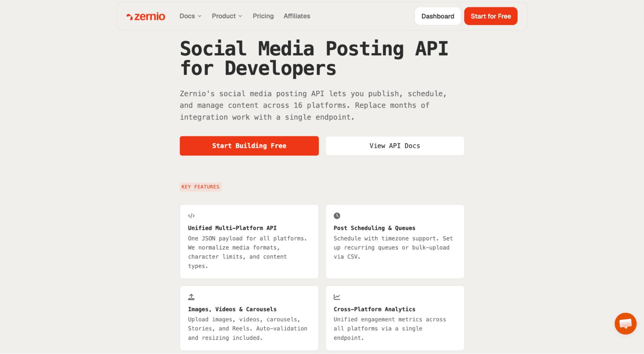This screenshot has width=644, height=354.
Task: Click the KEY FEATURES label
Action: tap(200, 187)
